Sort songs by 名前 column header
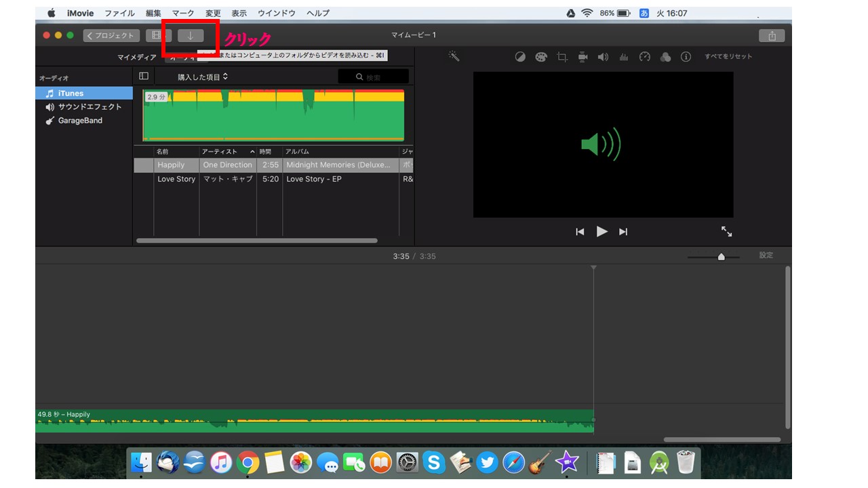This screenshot has width=868, height=488. pyautogui.click(x=176, y=152)
